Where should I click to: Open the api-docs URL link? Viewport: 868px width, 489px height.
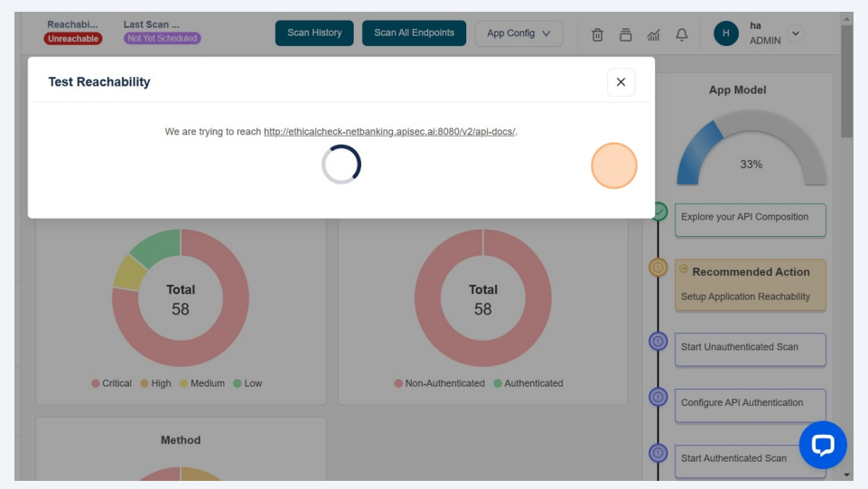click(389, 132)
